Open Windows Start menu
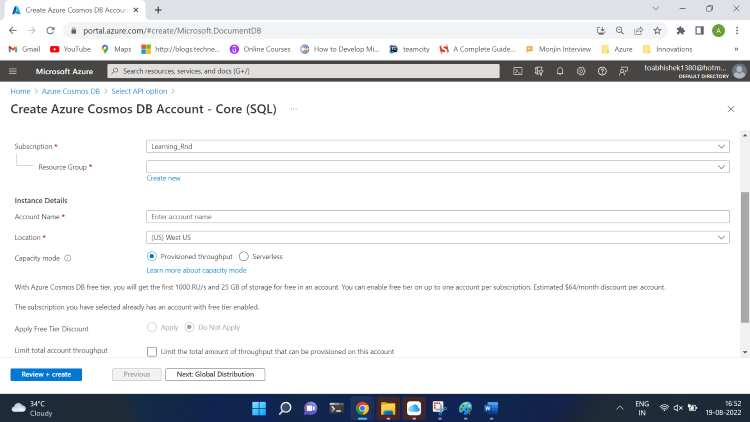The width and height of the screenshot is (750, 422). [259, 408]
